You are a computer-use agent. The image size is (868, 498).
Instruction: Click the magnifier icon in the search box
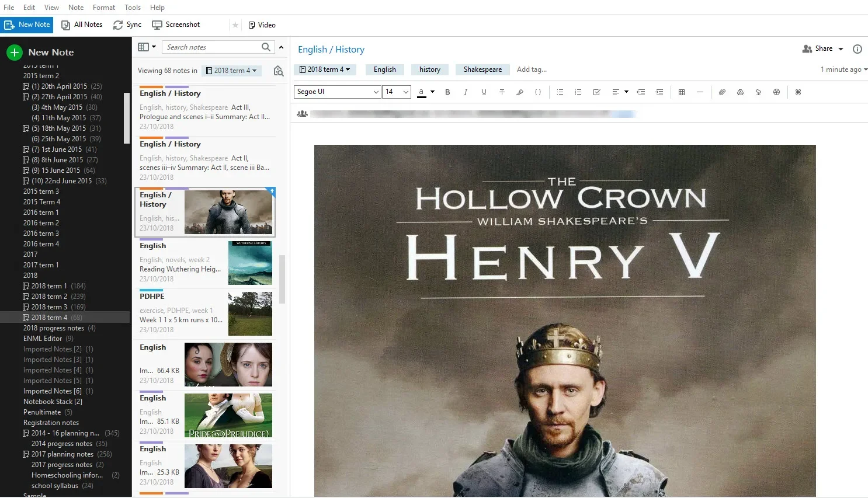266,47
